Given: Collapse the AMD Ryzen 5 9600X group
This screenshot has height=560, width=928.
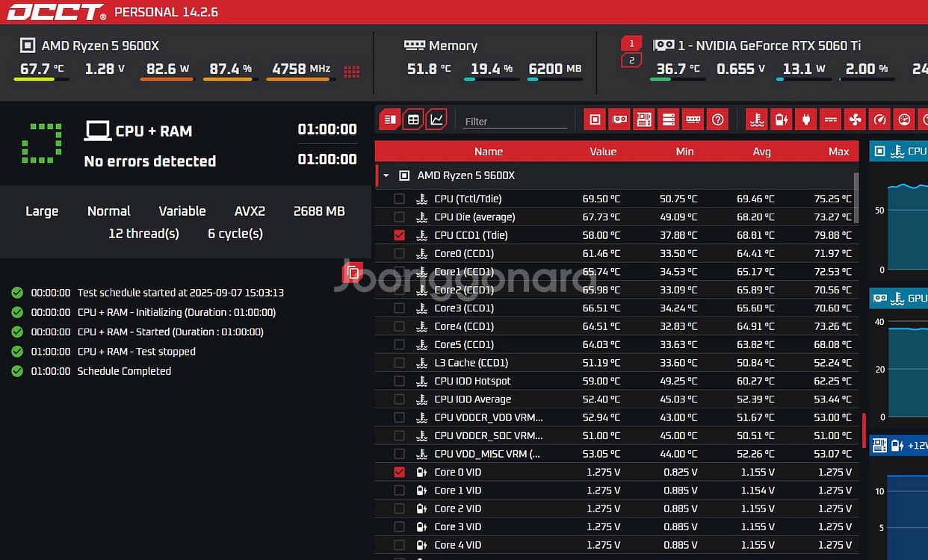Looking at the screenshot, I should click(386, 176).
